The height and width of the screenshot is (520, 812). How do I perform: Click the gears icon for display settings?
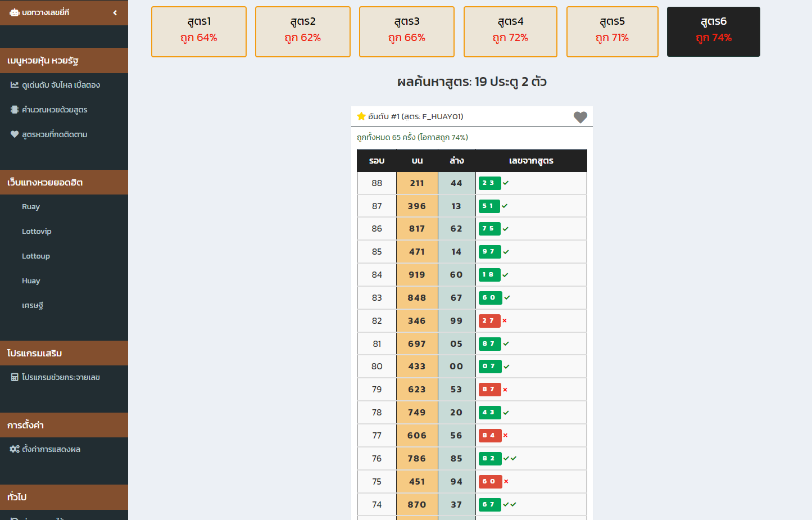[x=15, y=449]
